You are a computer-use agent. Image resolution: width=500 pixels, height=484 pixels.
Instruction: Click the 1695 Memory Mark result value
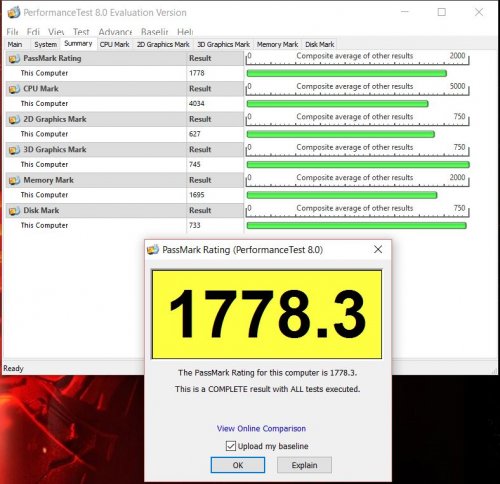197,195
